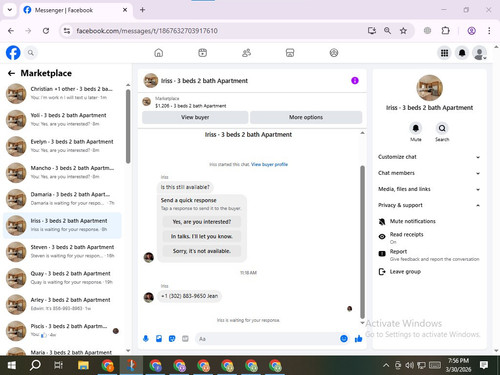This screenshot has height=375, width=500.
Task: Open the Steven apartment conversation
Action: [63, 251]
